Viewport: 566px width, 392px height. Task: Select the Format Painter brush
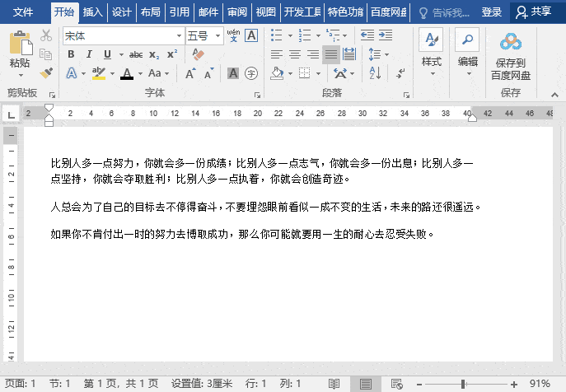click(46, 73)
